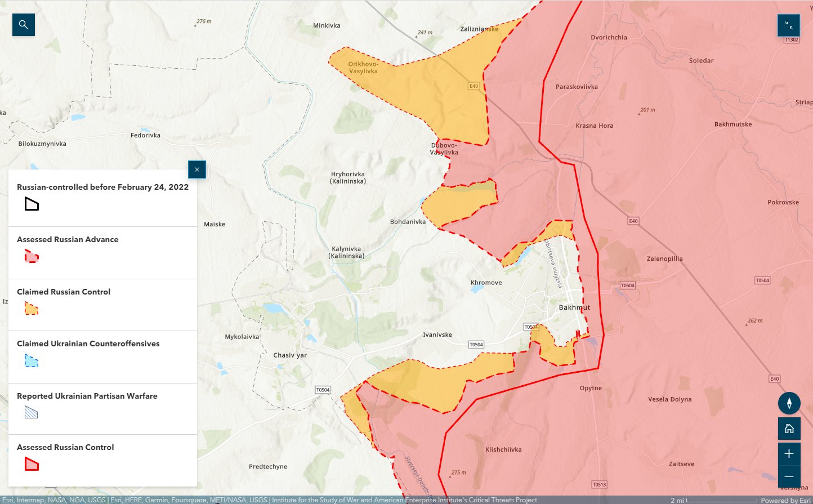Click the Claimed Ukrainian Counteroffensives legend symbol
813x504 pixels.
(x=32, y=360)
